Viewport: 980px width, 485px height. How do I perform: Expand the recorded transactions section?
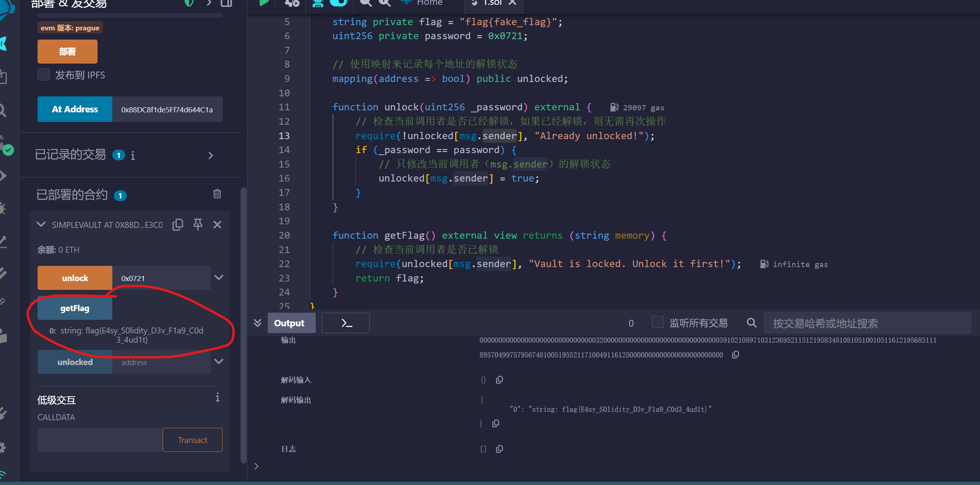coord(211,156)
